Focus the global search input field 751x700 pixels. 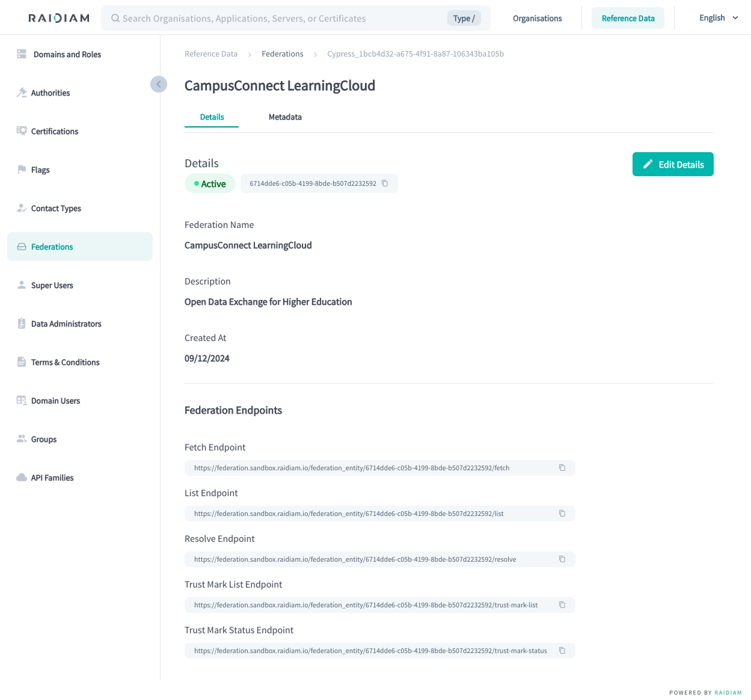click(x=277, y=19)
